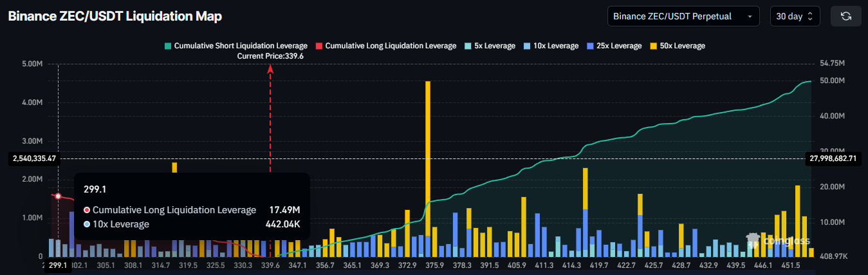Open the Binance ZEC/USDT Perpetual dropdown
868x275 pixels.
pyautogui.click(x=683, y=16)
